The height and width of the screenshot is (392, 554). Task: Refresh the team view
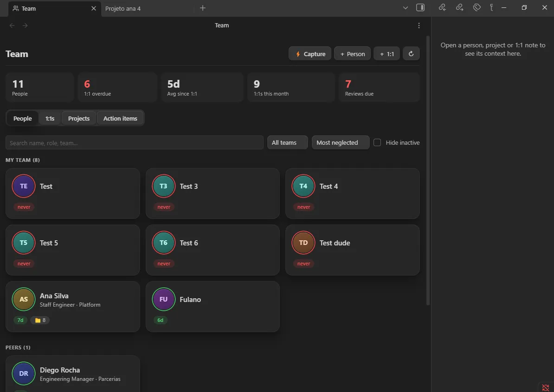pyautogui.click(x=411, y=54)
